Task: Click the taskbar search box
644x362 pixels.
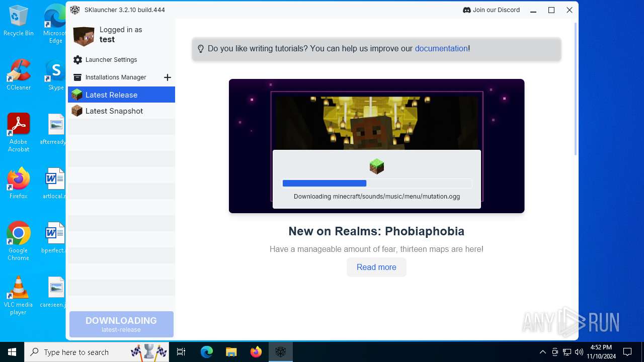Action: pyautogui.click(x=97, y=352)
